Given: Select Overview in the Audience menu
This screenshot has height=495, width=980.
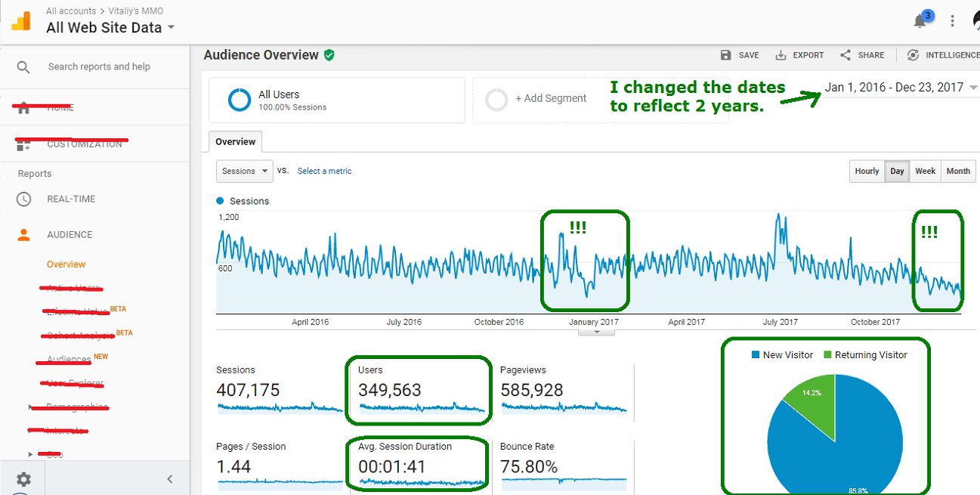Looking at the screenshot, I should (x=66, y=265).
